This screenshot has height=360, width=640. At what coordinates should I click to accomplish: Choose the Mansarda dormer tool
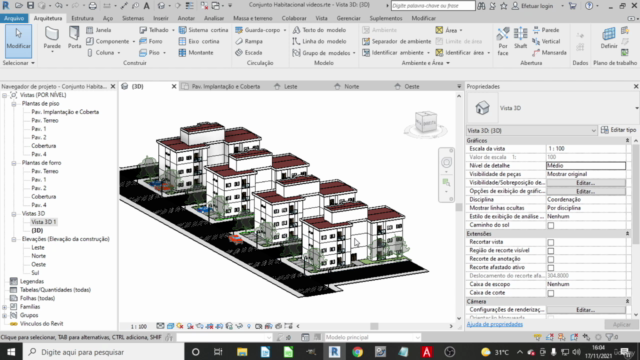pyautogui.click(x=549, y=53)
